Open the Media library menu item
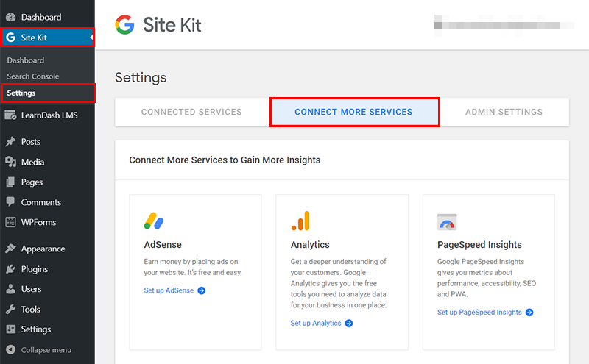 32,162
